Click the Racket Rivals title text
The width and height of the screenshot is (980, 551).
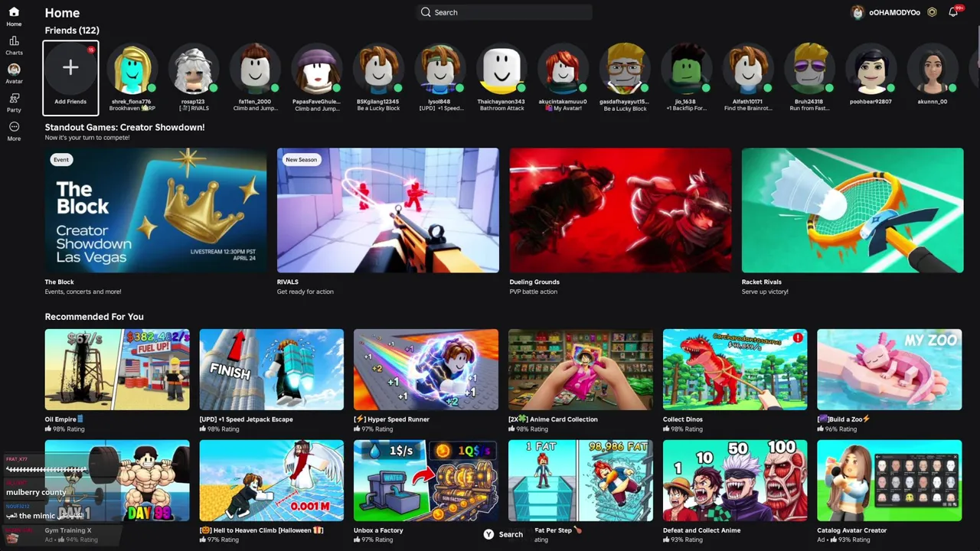(762, 282)
